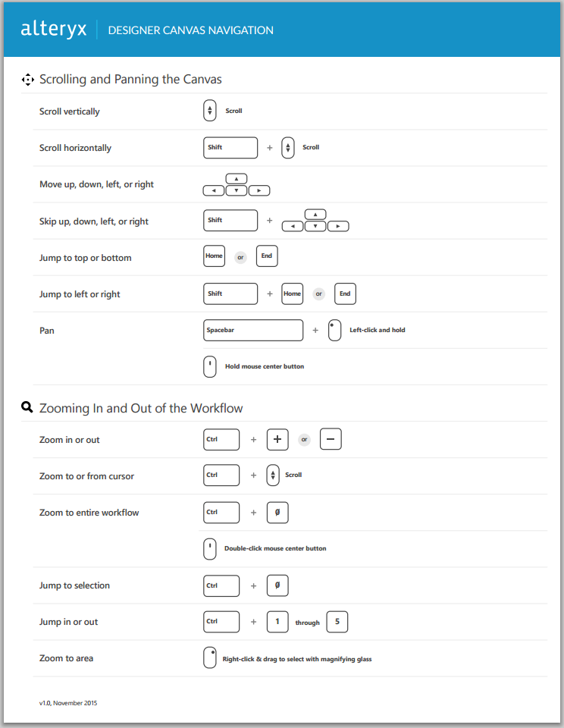Click the Designer Canvas Navigation title text
This screenshot has width=564, height=728.
191,30
